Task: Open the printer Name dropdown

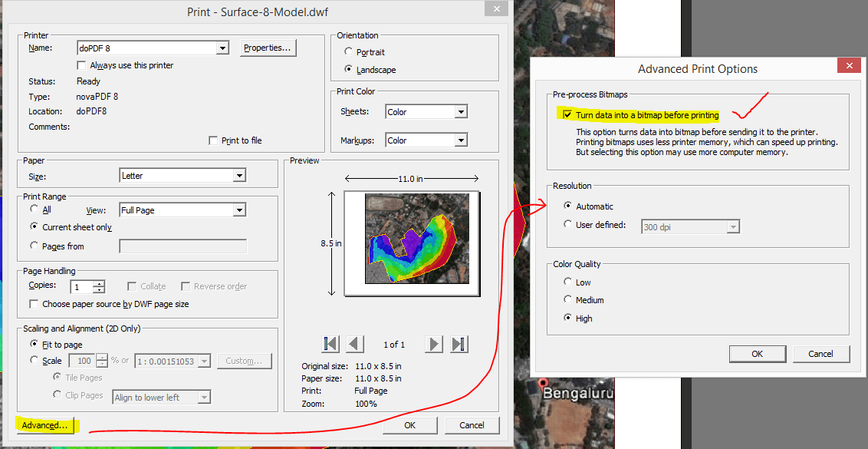Action: pos(222,48)
